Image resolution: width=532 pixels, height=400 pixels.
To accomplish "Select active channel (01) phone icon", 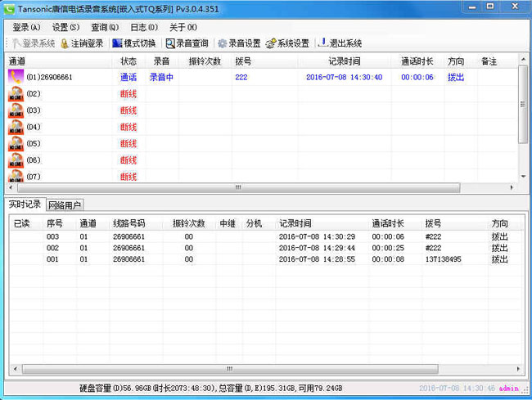I will point(16,77).
